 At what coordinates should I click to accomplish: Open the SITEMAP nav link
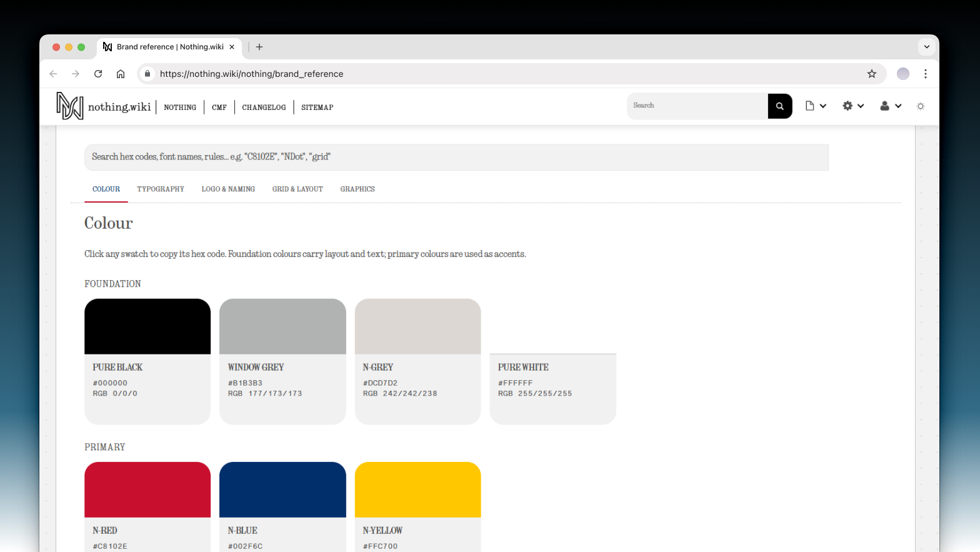click(x=317, y=108)
